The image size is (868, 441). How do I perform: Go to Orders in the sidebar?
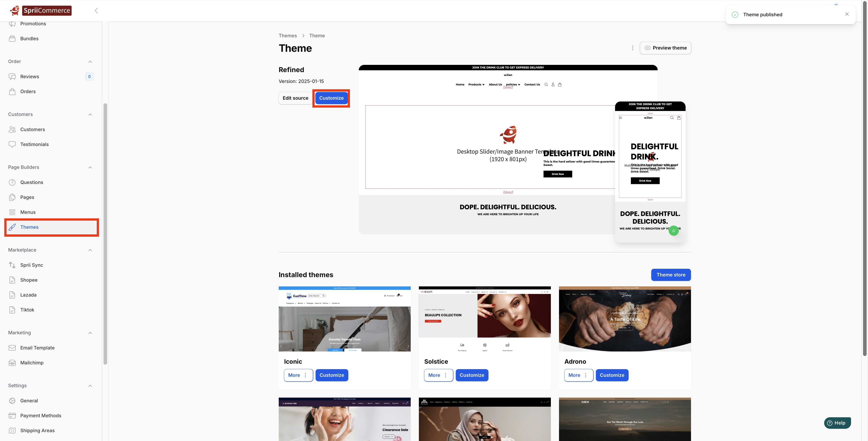click(28, 92)
